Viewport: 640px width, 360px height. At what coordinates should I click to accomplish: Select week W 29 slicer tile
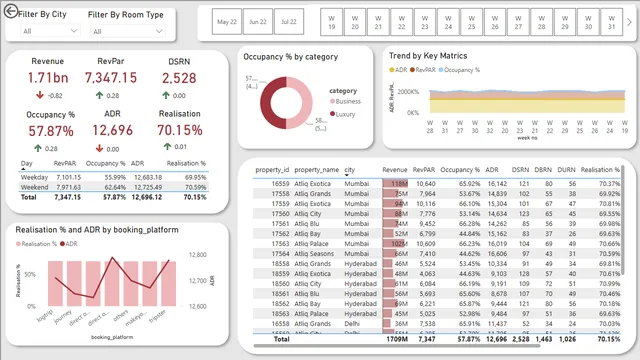click(565, 22)
